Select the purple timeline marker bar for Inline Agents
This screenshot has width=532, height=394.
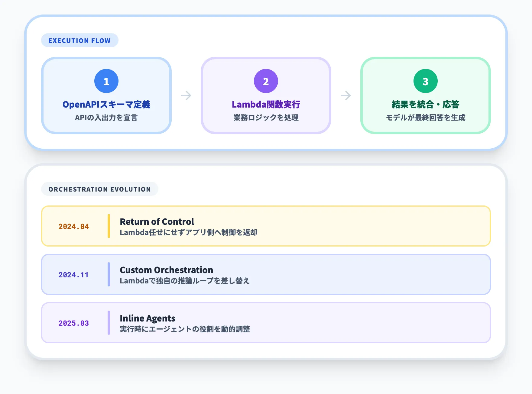[x=109, y=323]
